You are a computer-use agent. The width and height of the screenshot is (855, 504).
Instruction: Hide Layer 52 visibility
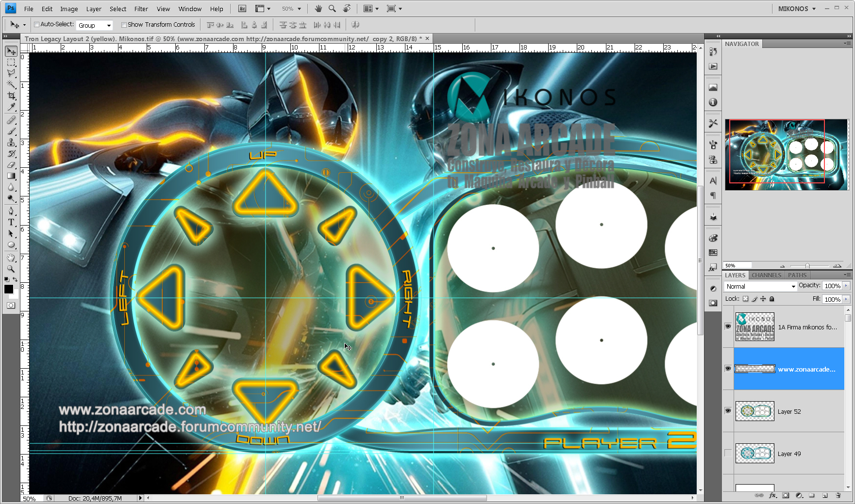tap(728, 411)
